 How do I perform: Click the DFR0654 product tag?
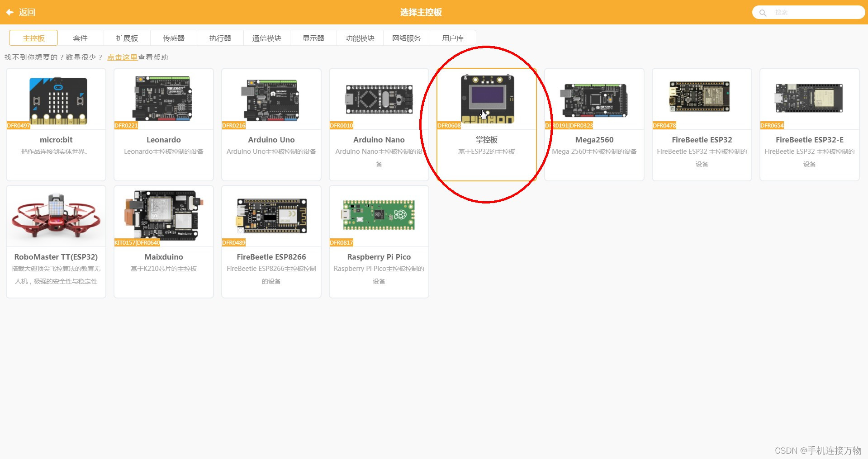[x=772, y=126]
